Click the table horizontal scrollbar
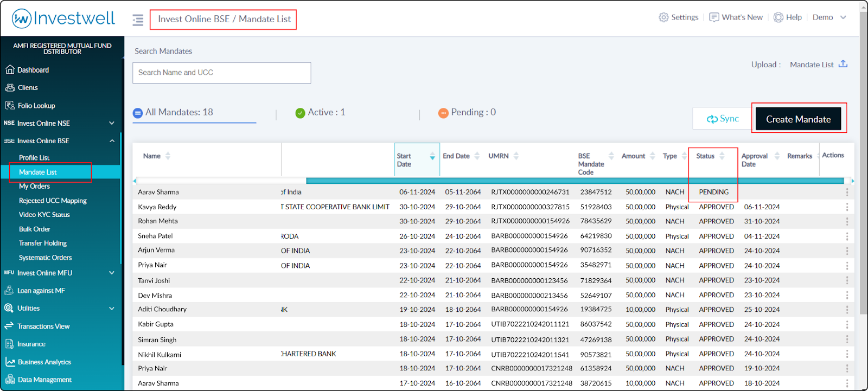 point(575,181)
